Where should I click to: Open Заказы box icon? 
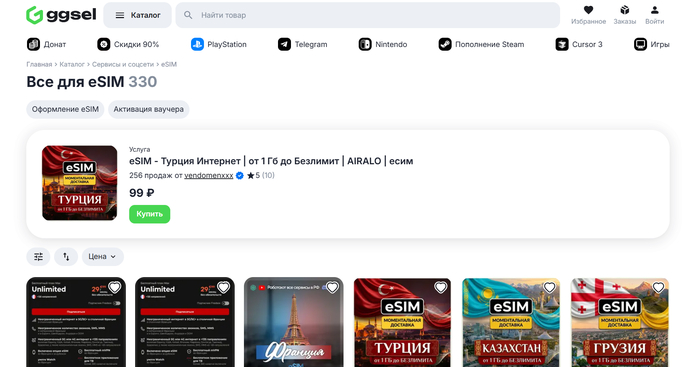625,10
